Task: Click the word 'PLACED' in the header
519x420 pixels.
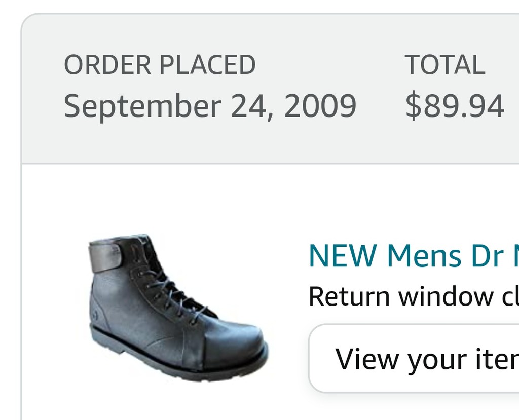Action: (207, 64)
